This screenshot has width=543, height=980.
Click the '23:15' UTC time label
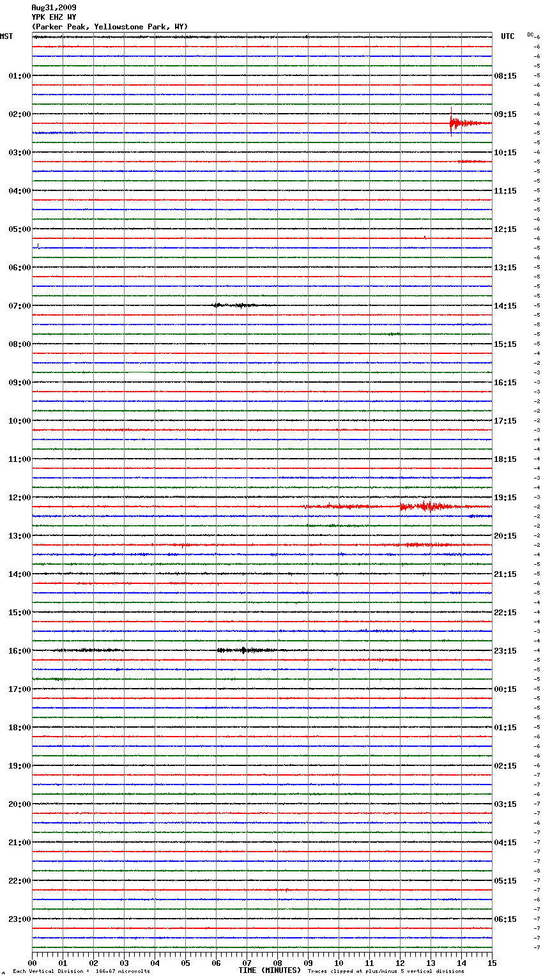[505, 651]
